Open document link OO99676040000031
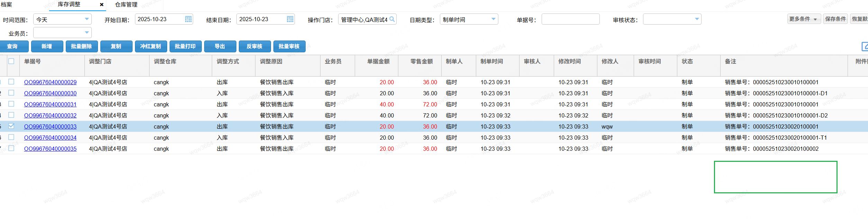 (x=50, y=104)
